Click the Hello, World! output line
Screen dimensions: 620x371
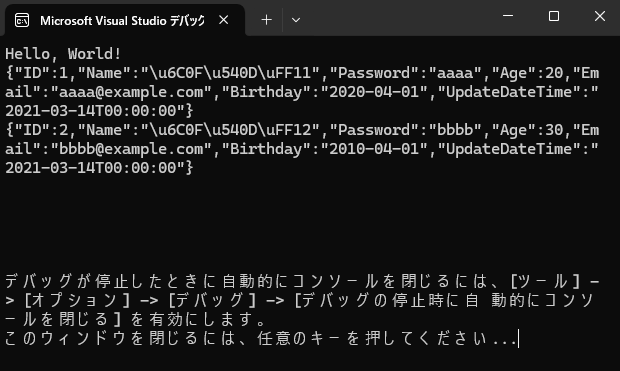pyautogui.click(x=63, y=54)
